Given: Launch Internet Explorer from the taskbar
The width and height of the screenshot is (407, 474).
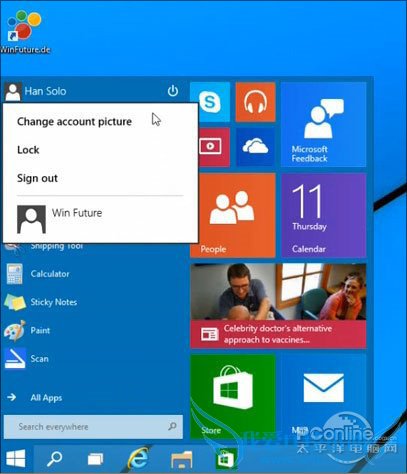Looking at the screenshot, I should click(x=138, y=458).
